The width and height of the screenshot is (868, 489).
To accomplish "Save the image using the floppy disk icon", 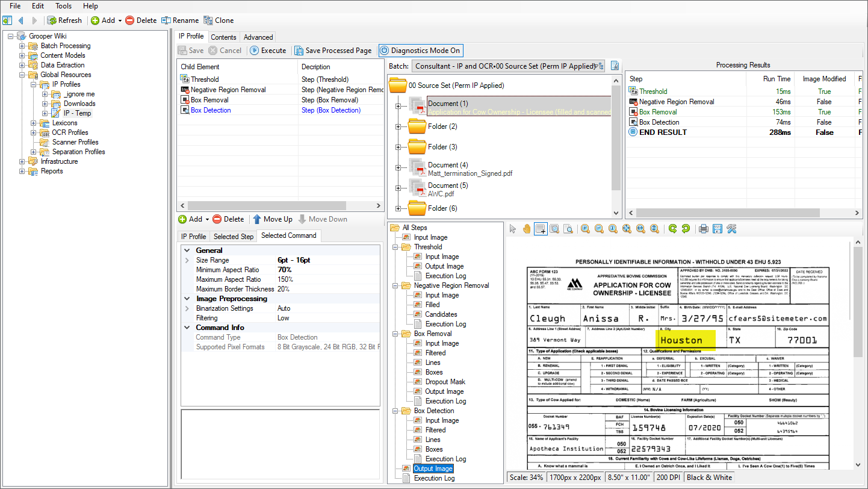I will (x=717, y=229).
